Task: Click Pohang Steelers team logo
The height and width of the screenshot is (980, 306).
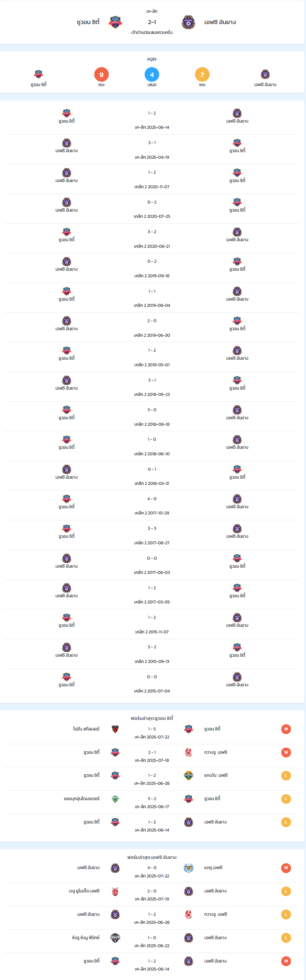Action: [115, 729]
